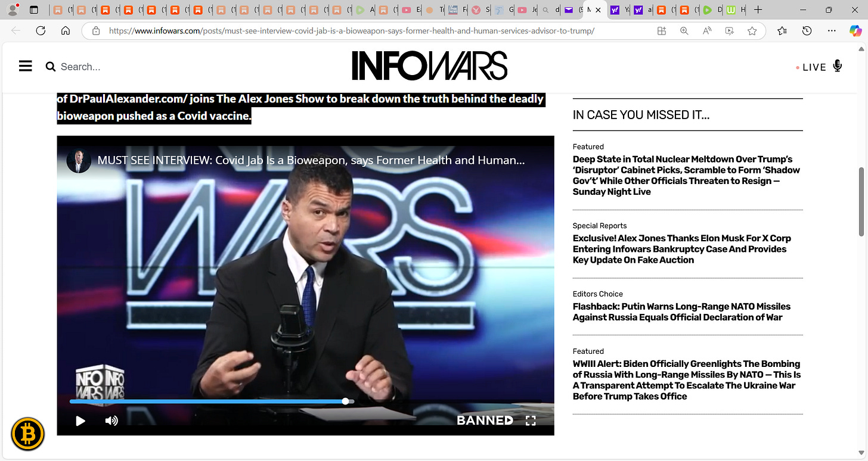Click the channel avatar in the video header
Viewport: 868px width, 461px height.
79,161
